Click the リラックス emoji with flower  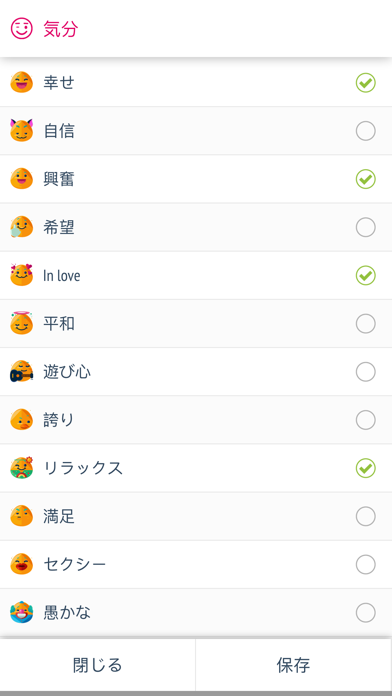tap(21, 468)
